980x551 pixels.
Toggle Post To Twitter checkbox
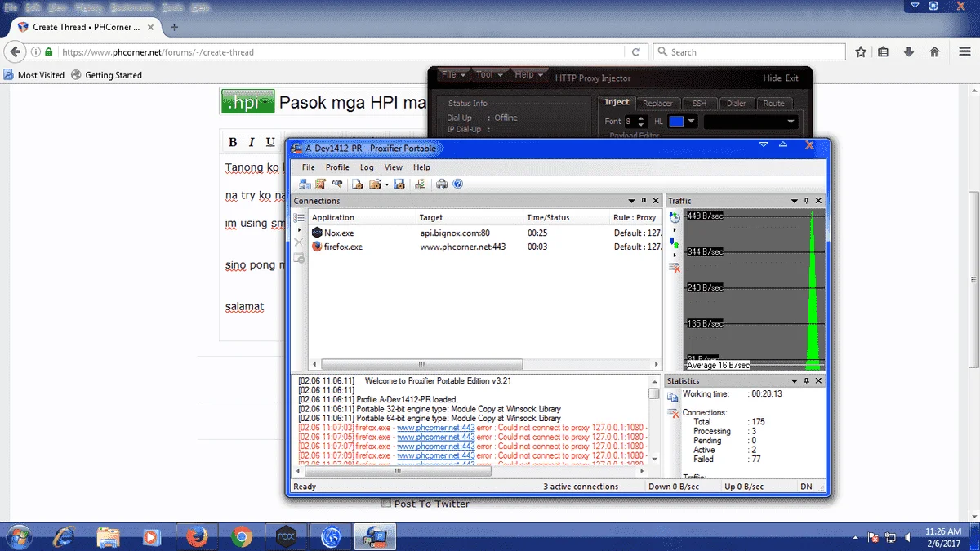click(x=386, y=504)
